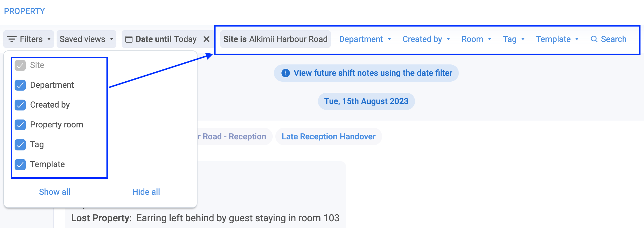Screen dimensions: 644x228
Task: Click the Filters lines icon
Action: [12, 39]
